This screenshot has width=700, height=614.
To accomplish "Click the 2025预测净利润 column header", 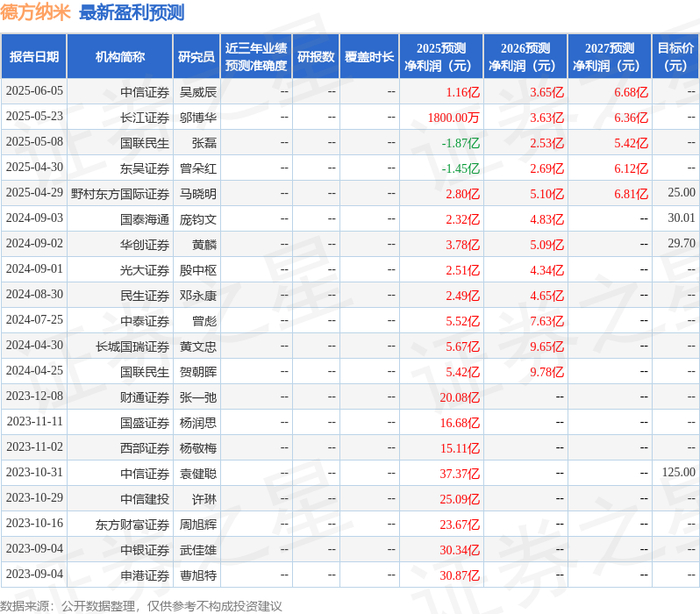I will pyautogui.click(x=441, y=57).
